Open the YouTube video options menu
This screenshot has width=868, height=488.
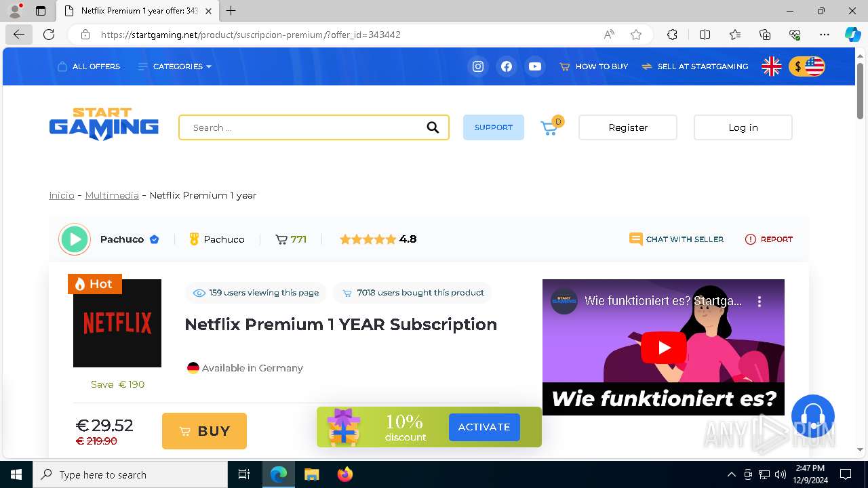(x=759, y=301)
